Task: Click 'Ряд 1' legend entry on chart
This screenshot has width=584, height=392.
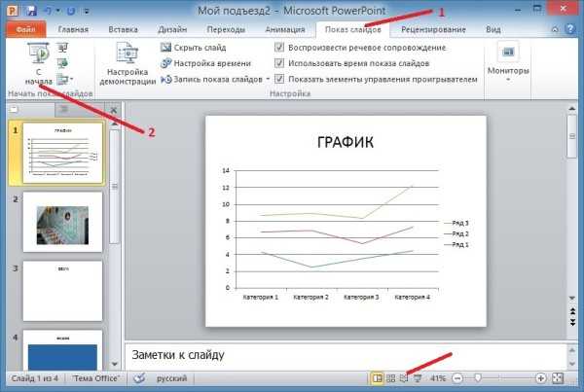Action: tap(456, 244)
